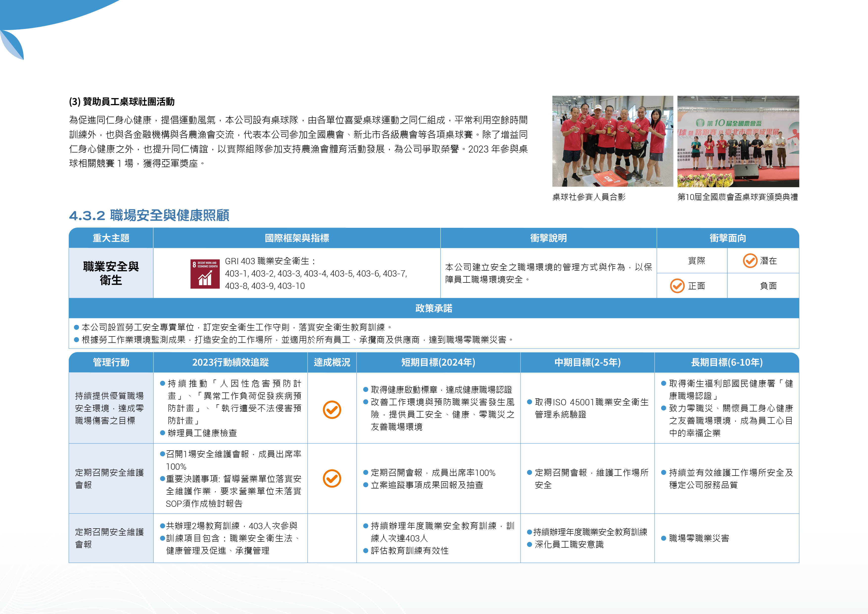Select heading 4.3.2 職場安全與健康照顧
Viewport: 868px width, 614px height.
pos(149,216)
